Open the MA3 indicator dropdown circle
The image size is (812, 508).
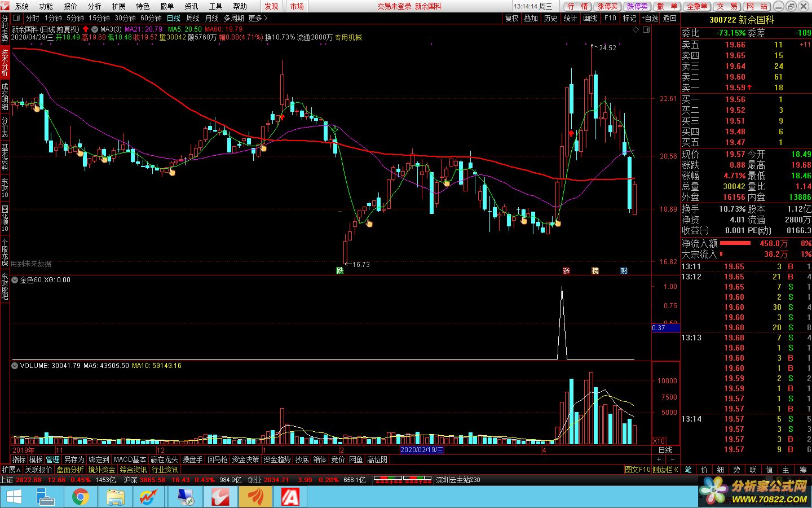point(95,29)
